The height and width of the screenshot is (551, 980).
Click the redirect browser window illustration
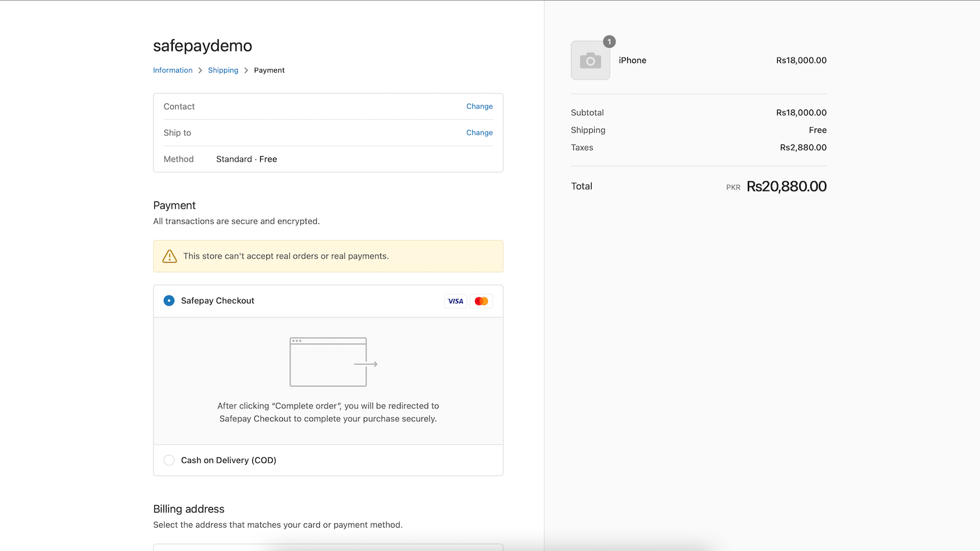pyautogui.click(x=333, y=362)
